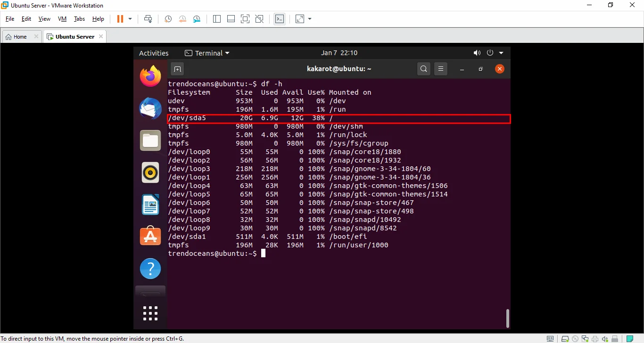Close the terminal window
Image resolution: width=644 pixels, height=343 pixels.
(x=500, y=69)
